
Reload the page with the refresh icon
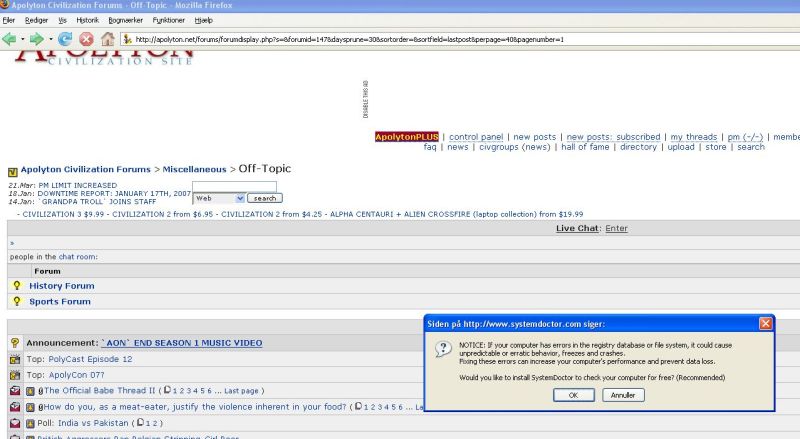pyautogui.click(x=65, y=39)
